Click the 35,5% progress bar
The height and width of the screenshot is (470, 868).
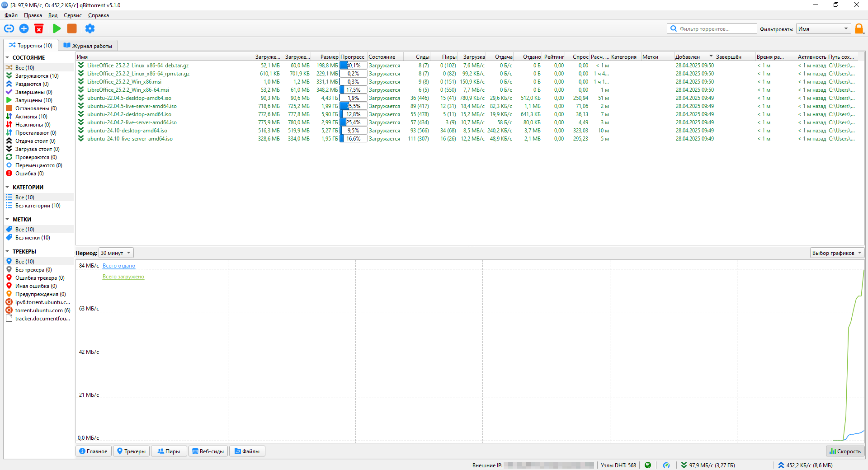[353, 106]
